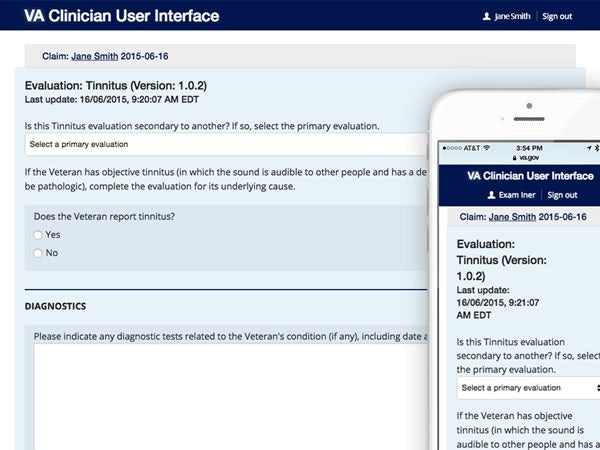Screen dimensions: 600x450
Task: Click the 'Does the Veteran report tinnitus?' question
Action: [x=104, y=217]
